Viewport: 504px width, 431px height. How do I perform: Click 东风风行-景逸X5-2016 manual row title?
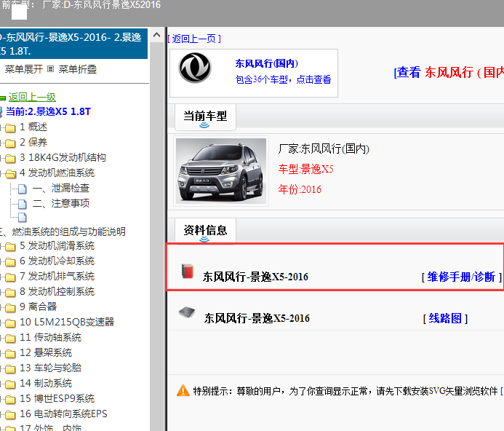[x=255, y=277]
